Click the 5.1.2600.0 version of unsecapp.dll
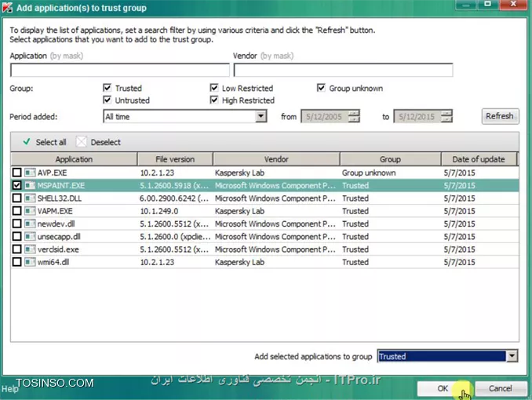 point(175,237)
